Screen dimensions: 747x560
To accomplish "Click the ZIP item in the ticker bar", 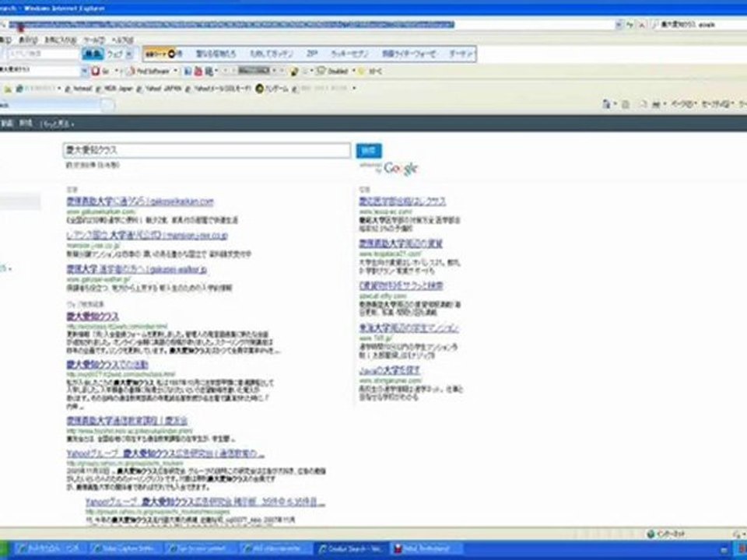I will pos(312,54).
